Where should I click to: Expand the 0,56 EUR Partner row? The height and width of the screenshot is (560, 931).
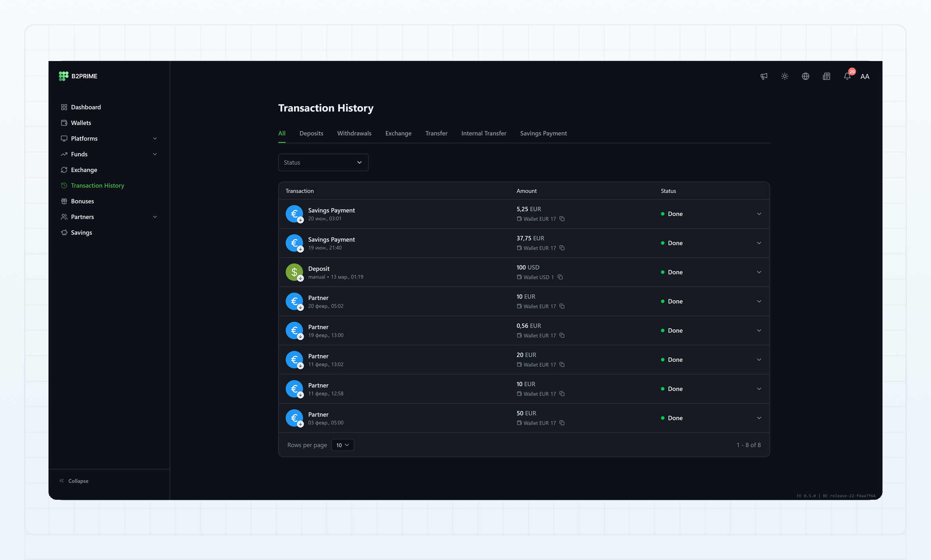(759, 331)
